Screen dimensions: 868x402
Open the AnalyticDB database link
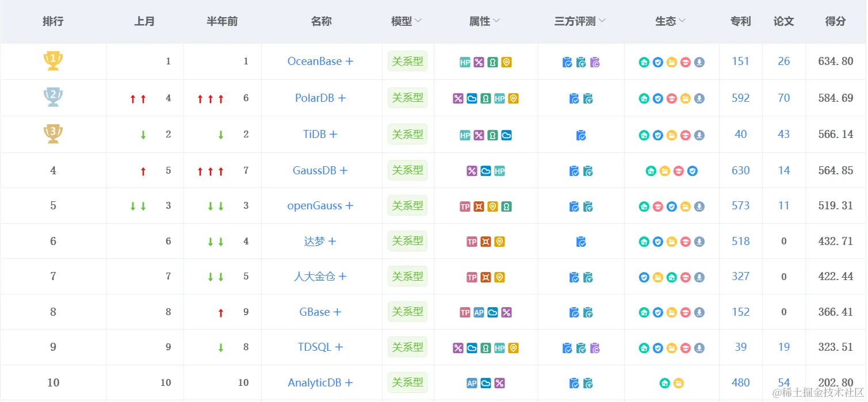point(320,382)
